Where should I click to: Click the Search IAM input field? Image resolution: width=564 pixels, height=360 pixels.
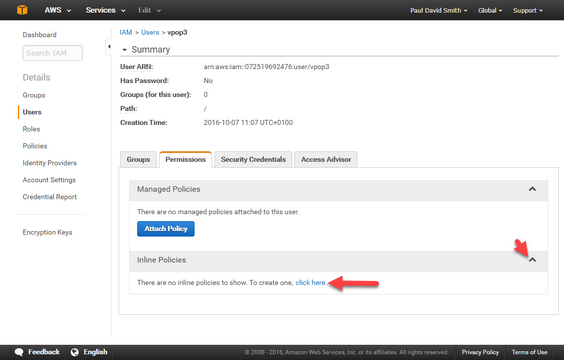pyautogui.click(x=53, y=53)
